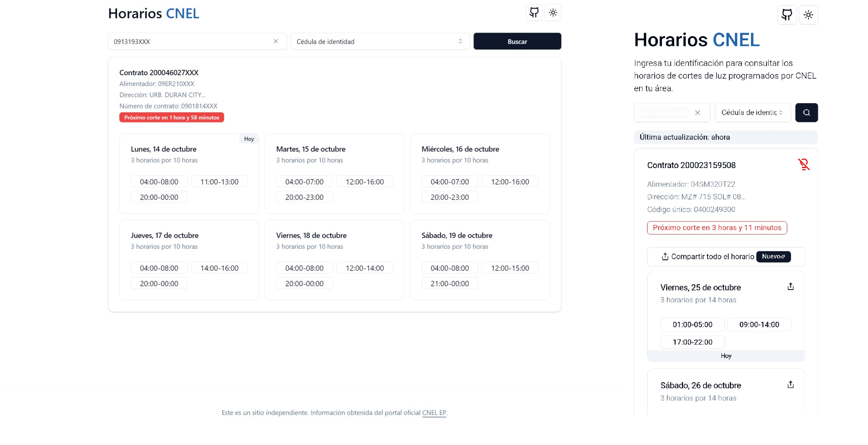The height and width of the screenshot is (445, 868).
Task: Clear the 0913193XXX identification field
Action: coord(276,41)
